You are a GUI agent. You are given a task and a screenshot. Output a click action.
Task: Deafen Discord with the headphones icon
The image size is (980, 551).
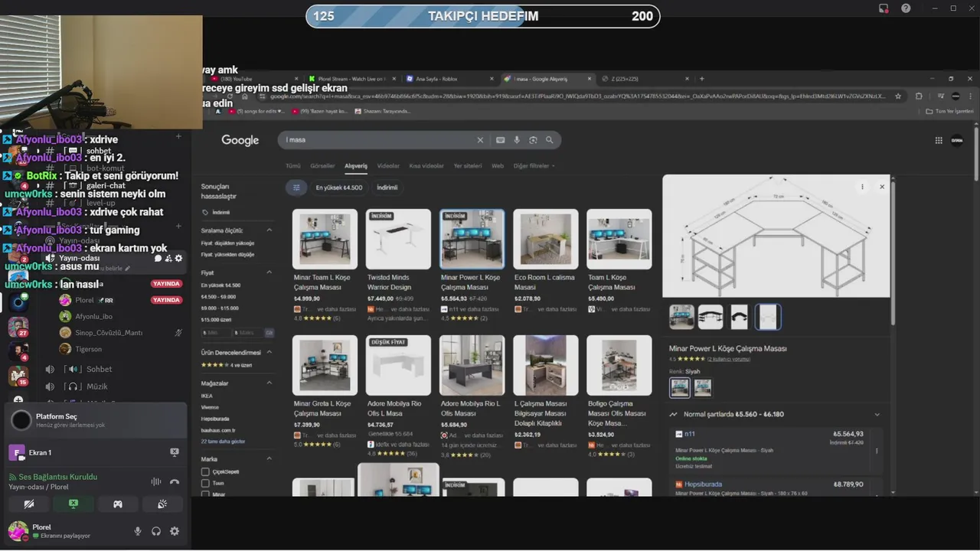tap(156, 531)
